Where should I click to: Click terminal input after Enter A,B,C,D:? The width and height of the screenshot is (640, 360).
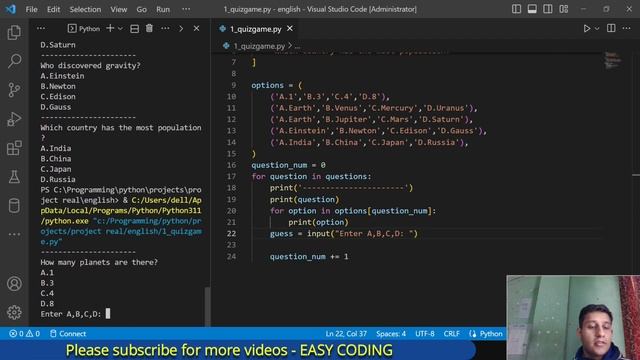coord(108,313)
